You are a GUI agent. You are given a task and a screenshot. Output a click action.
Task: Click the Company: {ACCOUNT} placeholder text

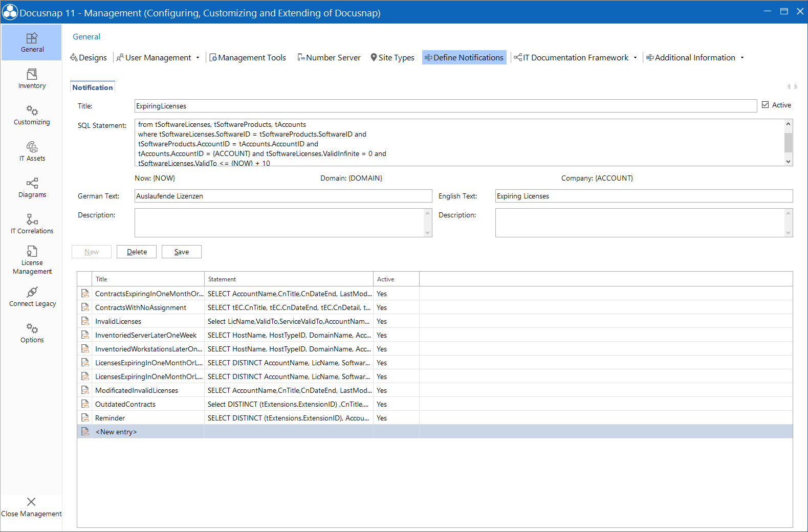tap(597, 178)
